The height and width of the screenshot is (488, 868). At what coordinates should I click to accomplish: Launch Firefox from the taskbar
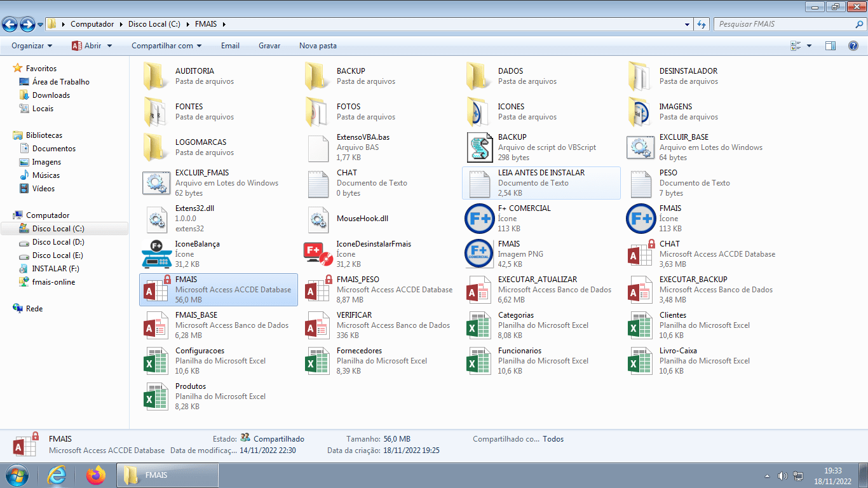[x=96, y=475]
